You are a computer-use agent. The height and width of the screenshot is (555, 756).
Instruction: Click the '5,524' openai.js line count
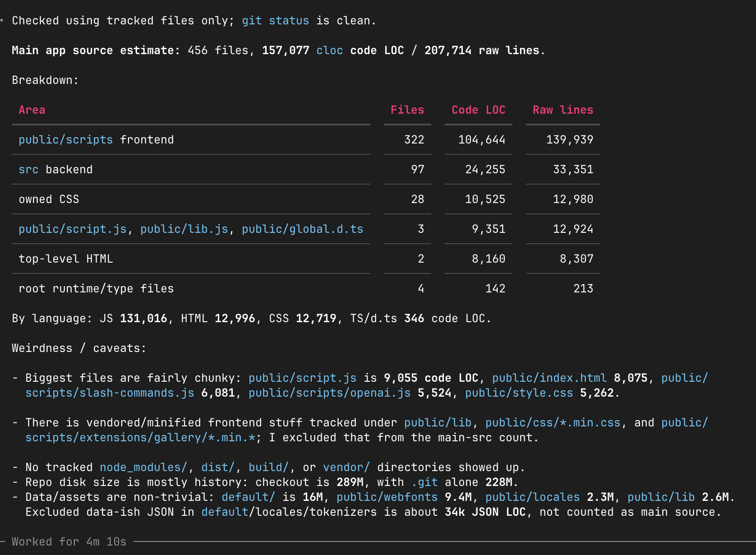[434, 393]
